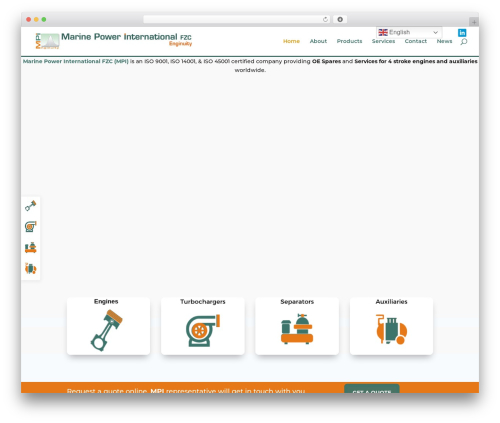Open the Auxiliaries card image
This screenshot has height=423, width=500.
391,329
